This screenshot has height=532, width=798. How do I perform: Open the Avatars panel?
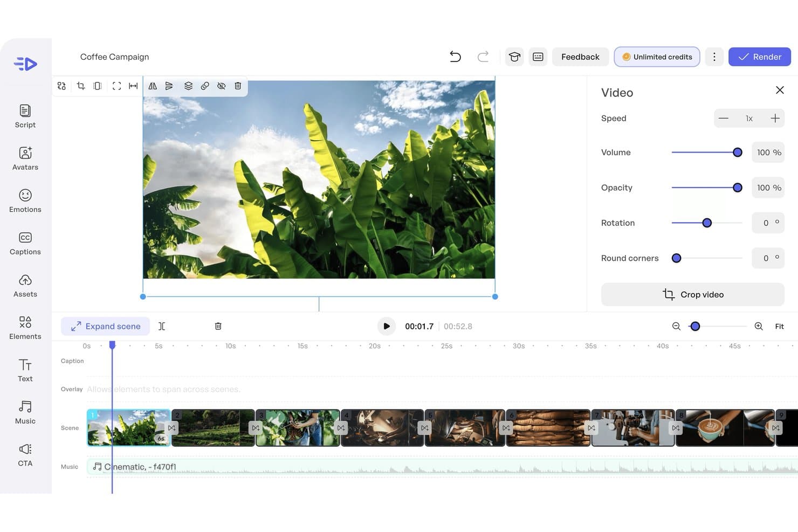(x=25, y=158)
